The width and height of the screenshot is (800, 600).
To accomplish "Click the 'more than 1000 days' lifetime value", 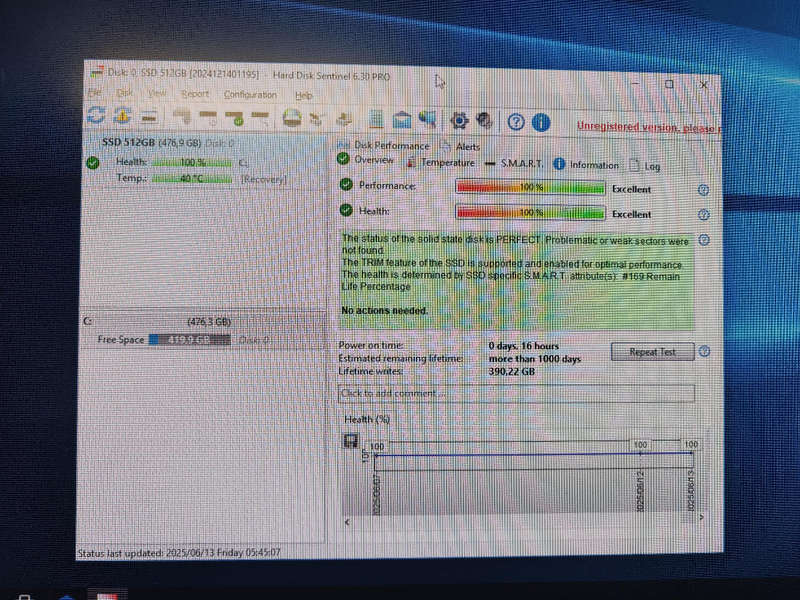I will point(535,359).
